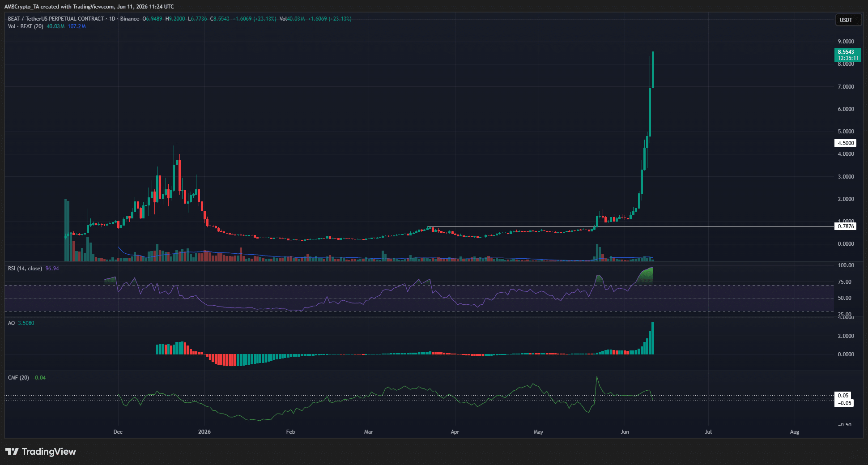Click the Mar label on time axis
868x465 pixels.
coord(369,432)
